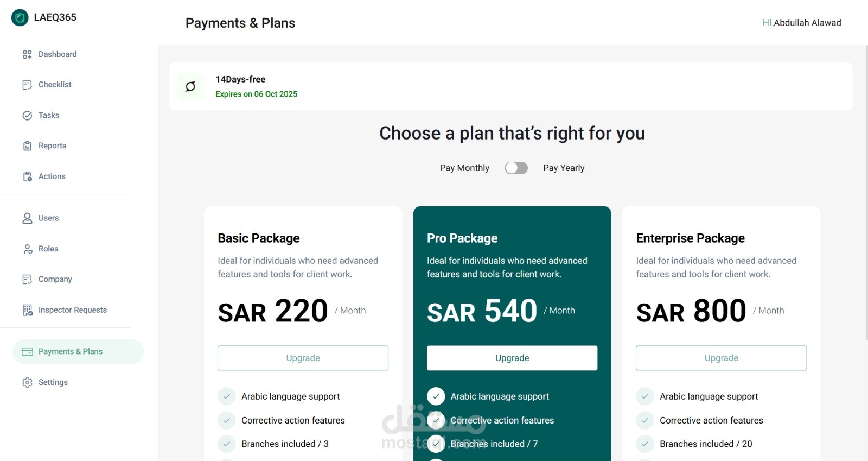Click the Checklist sidebar icon
This screenshot has height=461, width=868.
pos(27,85)
